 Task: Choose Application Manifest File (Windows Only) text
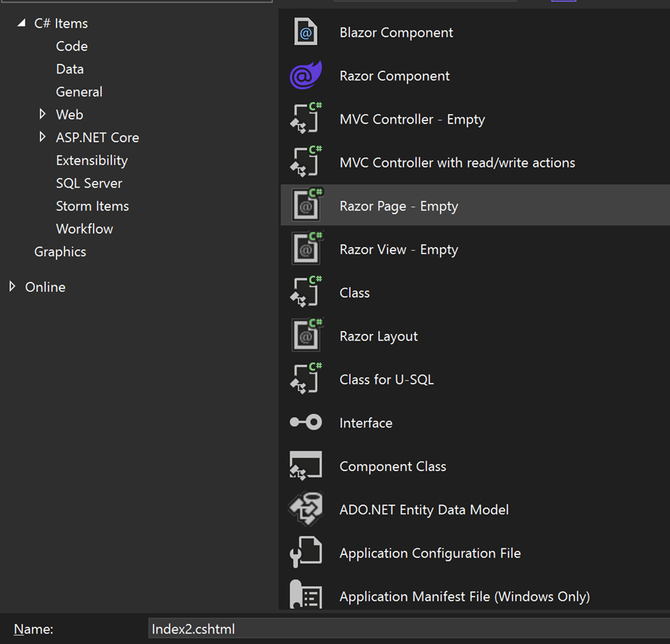(x=464, y=597)
